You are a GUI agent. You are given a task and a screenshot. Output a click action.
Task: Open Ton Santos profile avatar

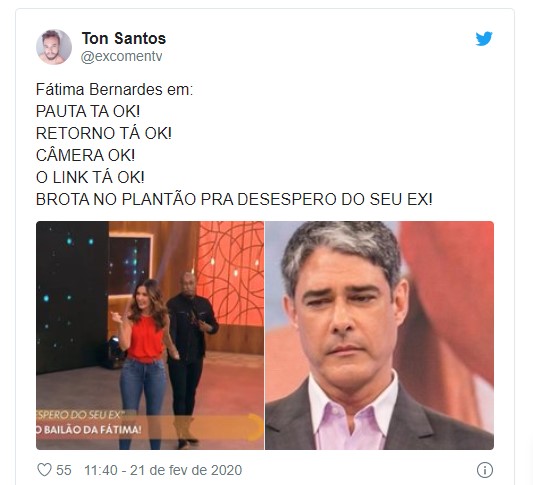pyautogui.click(x=54, y=47)
